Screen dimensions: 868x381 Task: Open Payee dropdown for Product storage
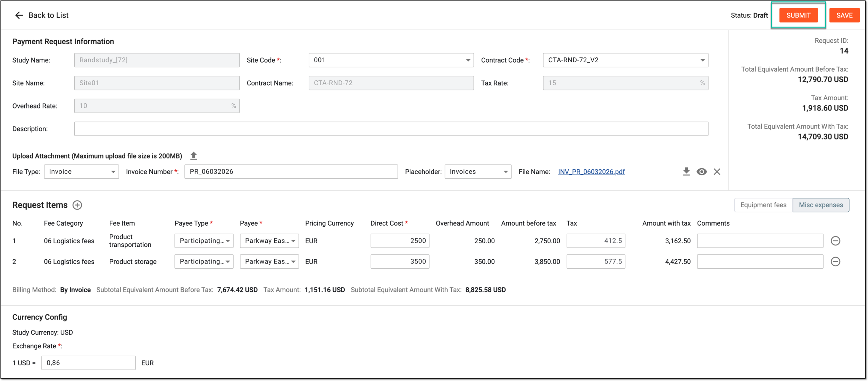pyautogui.click(x=269, y=261)
